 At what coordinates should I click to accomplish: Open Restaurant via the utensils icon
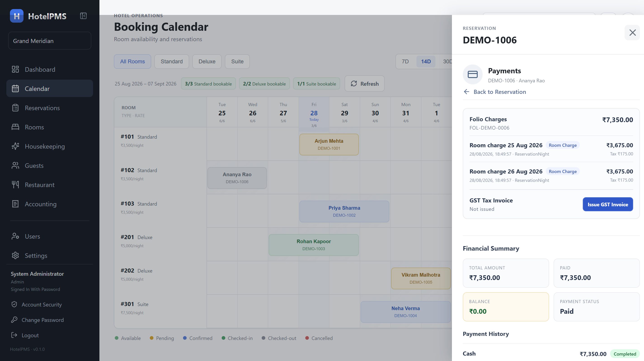click(x=15, y=185)
